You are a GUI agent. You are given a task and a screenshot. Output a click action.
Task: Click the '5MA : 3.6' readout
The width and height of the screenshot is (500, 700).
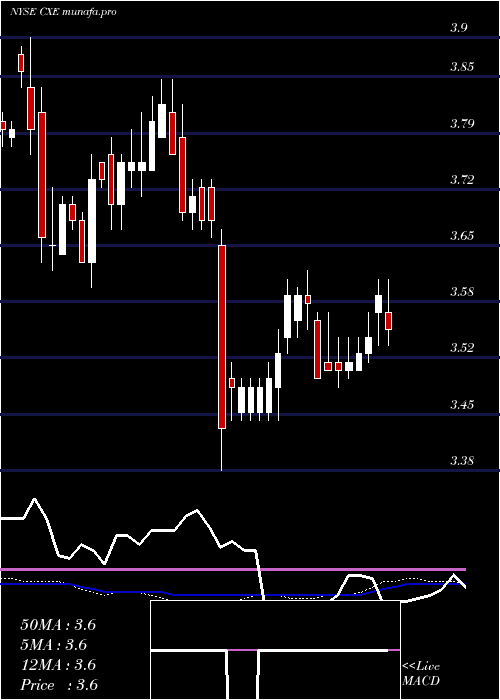pyautogui.click(x=54, y=645)
